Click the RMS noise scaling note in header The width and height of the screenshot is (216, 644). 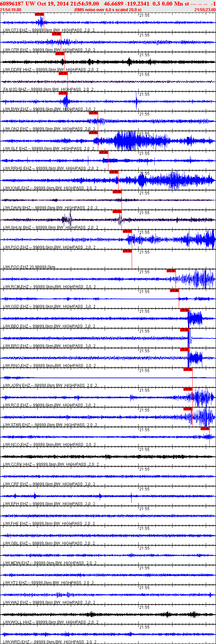(x=108, y=10)
